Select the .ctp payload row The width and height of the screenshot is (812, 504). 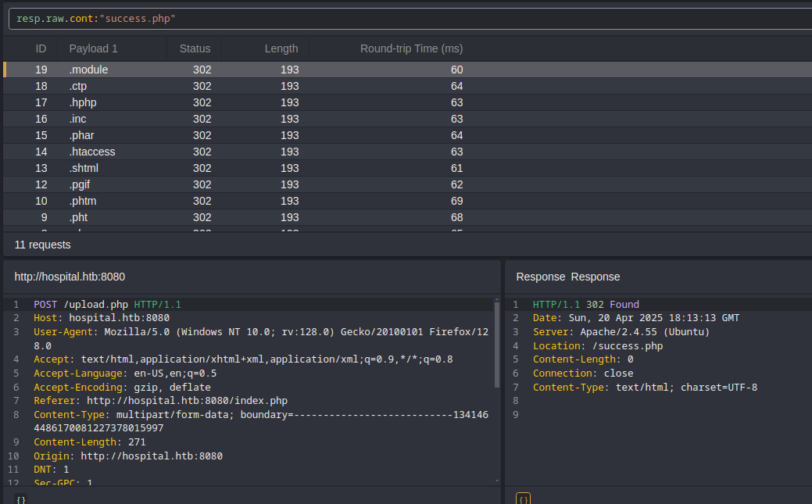407,86
